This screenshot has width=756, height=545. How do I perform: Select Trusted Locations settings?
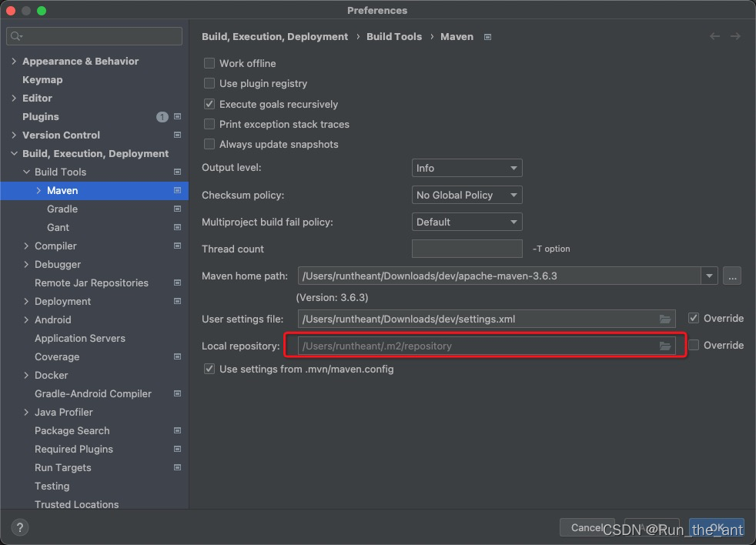click(x=77, y=504)
